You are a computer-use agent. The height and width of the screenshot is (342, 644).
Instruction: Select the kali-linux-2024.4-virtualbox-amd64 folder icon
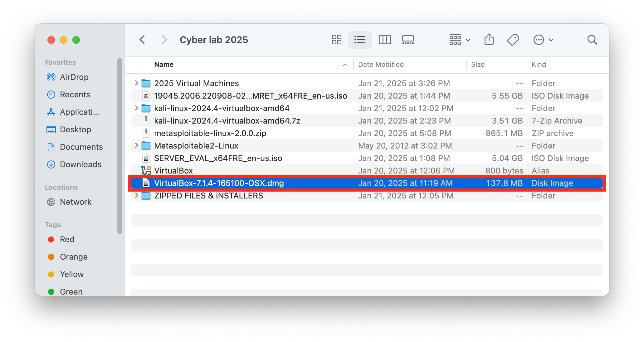click(x=146, y=108)
